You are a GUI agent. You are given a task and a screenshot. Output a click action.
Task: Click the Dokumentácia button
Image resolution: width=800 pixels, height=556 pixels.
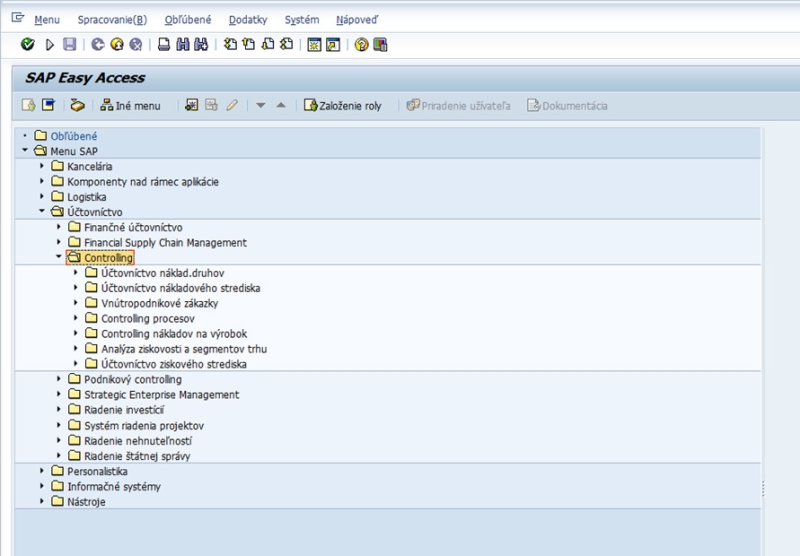click(567, 106)
